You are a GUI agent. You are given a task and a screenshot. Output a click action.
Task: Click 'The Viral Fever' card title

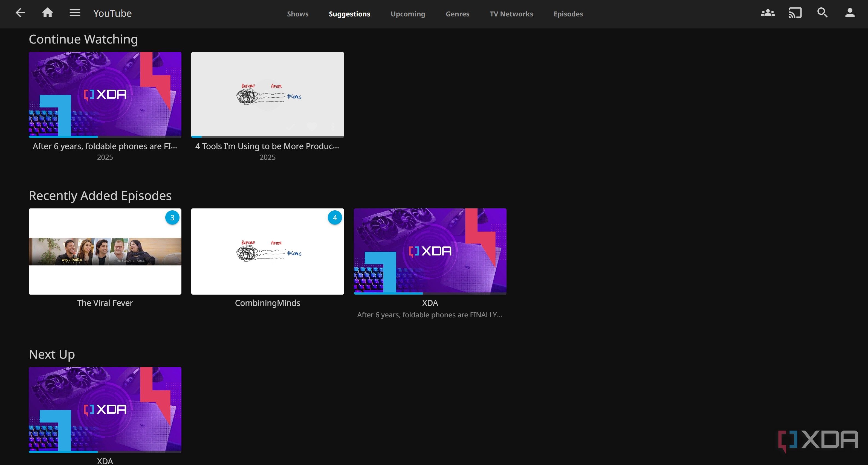[x=105, y=303]
